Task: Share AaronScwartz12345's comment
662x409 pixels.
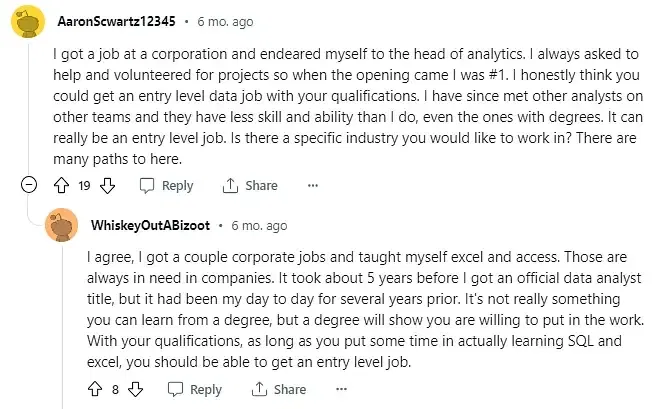Action: 250,185
